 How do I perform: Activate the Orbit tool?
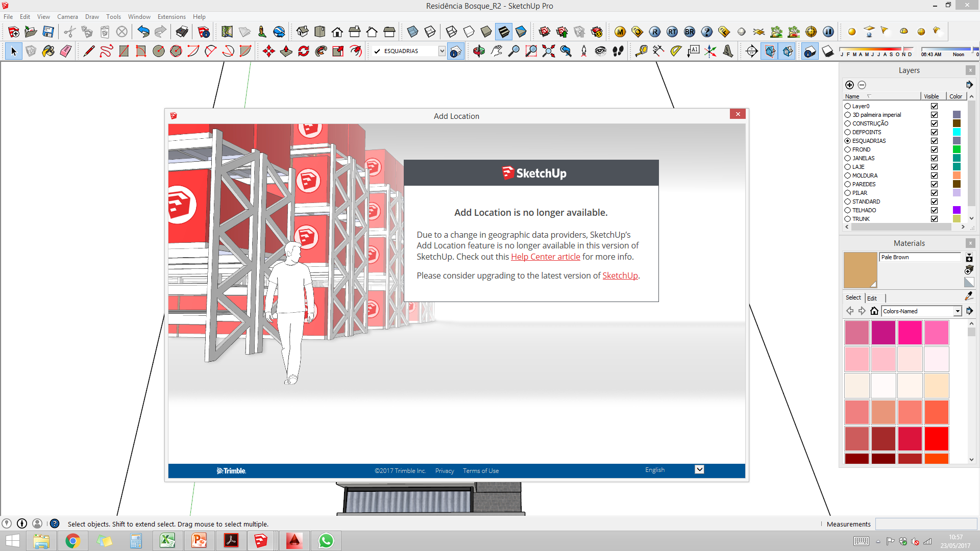coord(479,51)
